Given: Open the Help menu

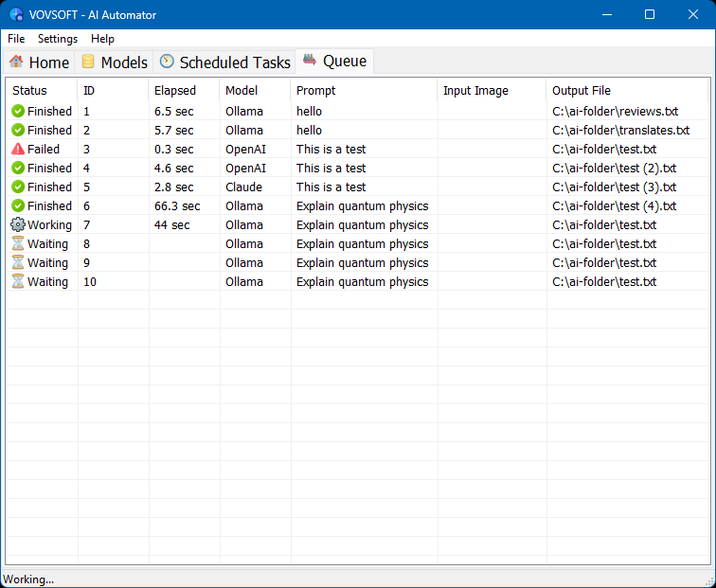Looking at the screenshot, I should 102,39.
